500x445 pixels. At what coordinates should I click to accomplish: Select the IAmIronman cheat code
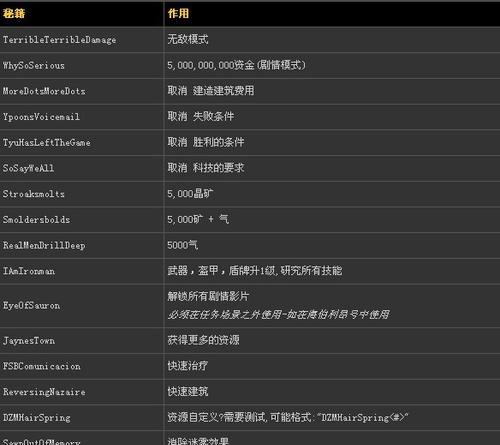click(x=29, y=271)
